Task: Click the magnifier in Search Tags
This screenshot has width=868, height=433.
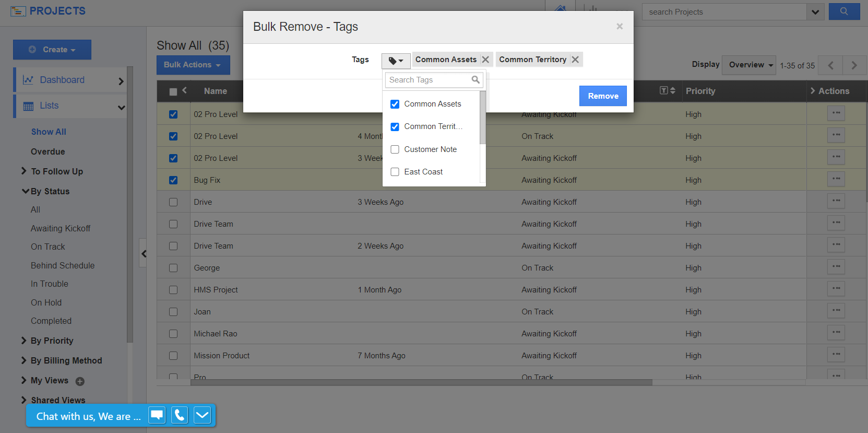Action: click(475, 80)
